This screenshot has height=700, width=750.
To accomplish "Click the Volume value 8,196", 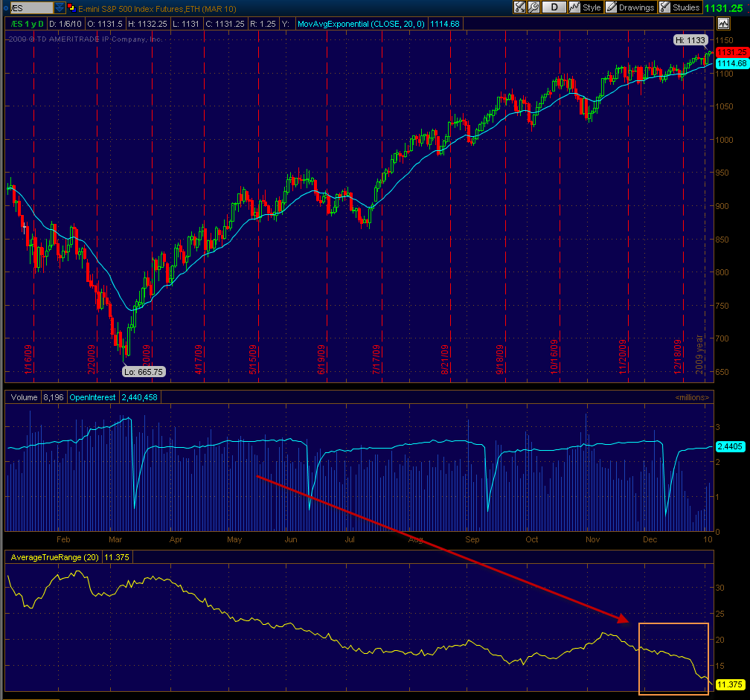I will (x=53, y=397).
